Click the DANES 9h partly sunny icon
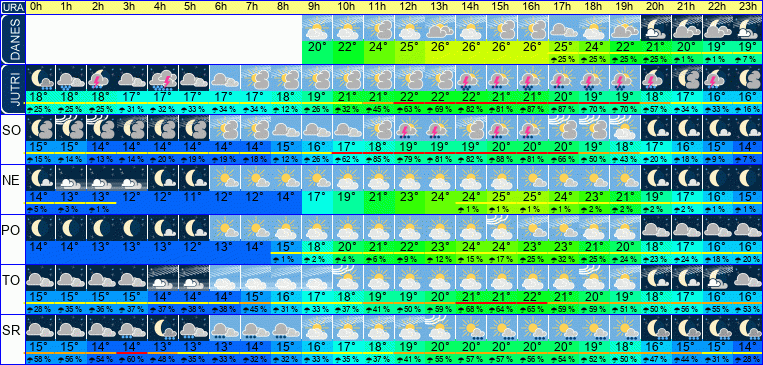The image size is (763, 365). pos(317,28)
